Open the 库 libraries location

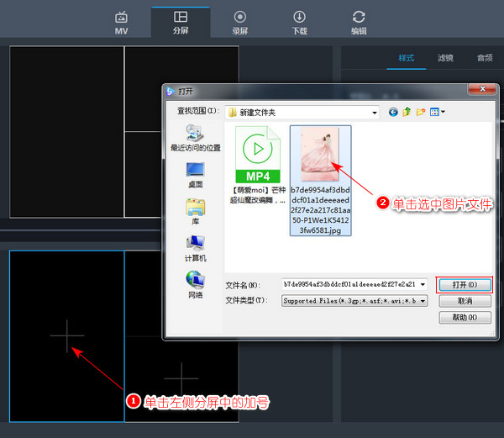(196, 212)
